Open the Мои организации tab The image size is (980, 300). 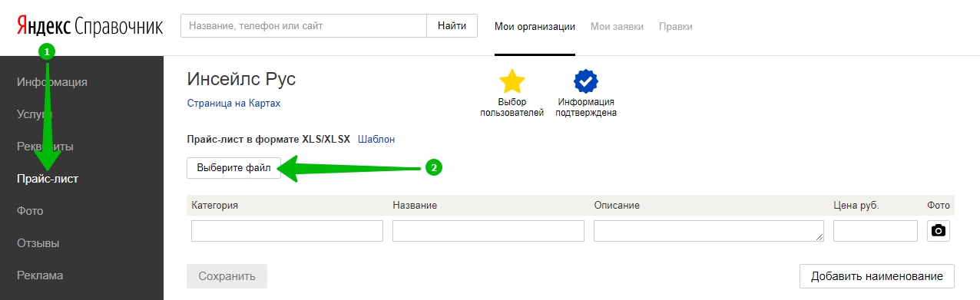click(535, 26)
